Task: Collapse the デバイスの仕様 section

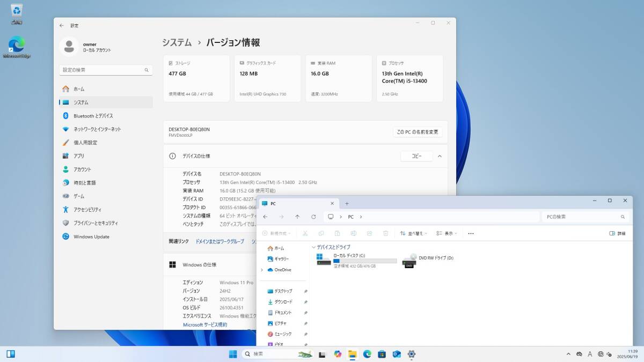Action: (x=440, y=156)
